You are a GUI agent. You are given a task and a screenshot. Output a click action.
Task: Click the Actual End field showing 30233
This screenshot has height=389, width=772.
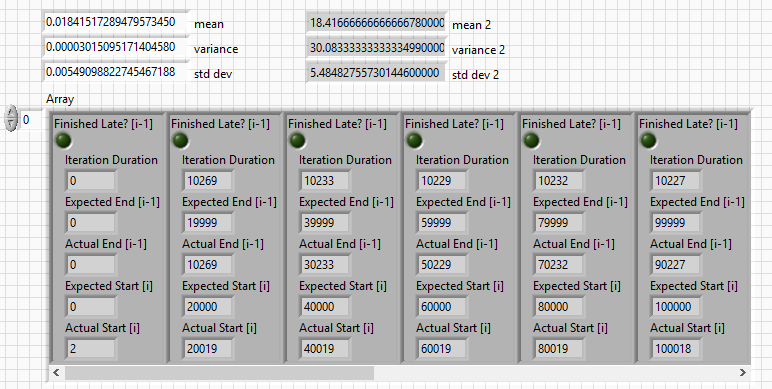point(325,264)
